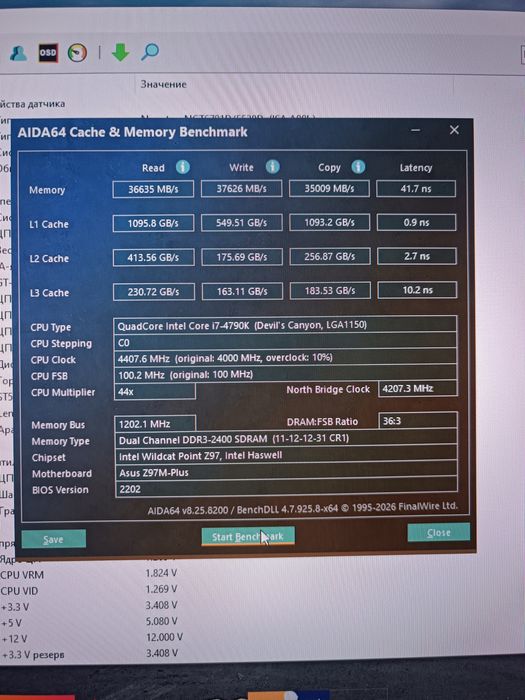Click the CPU Type field i7-4790K
This screenshot has height=700, width=525.
point(285,325)
